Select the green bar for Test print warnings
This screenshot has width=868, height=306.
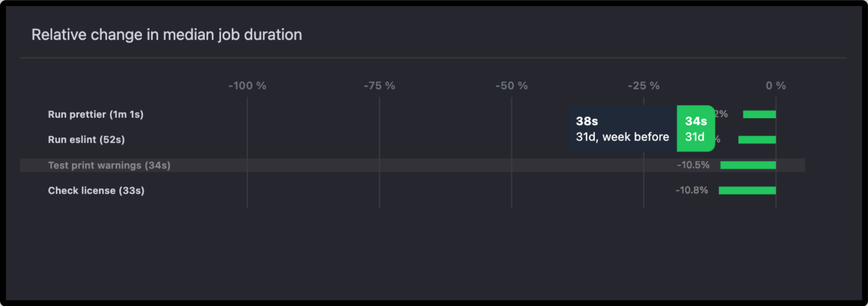pyautogui.click(x=748, y=165)
